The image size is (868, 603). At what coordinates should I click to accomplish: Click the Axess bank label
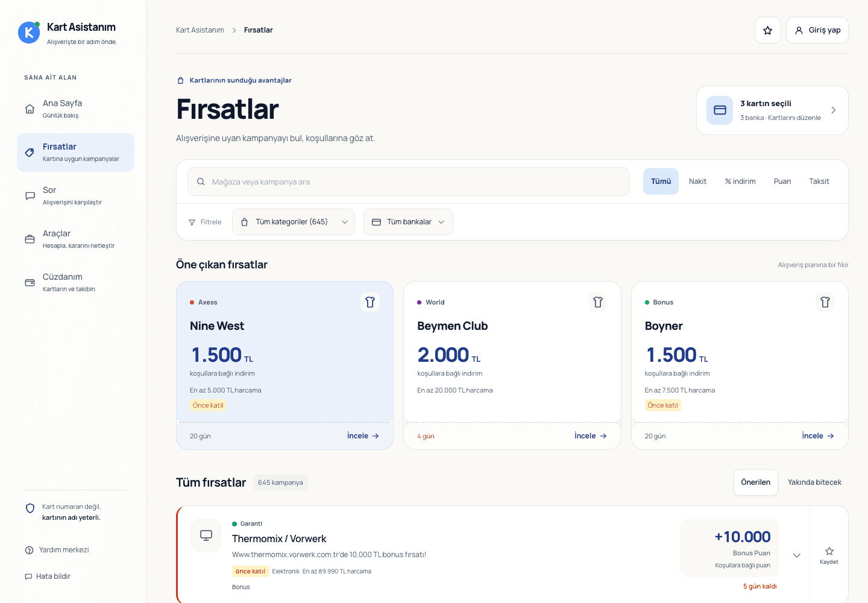tap(208, 303)
